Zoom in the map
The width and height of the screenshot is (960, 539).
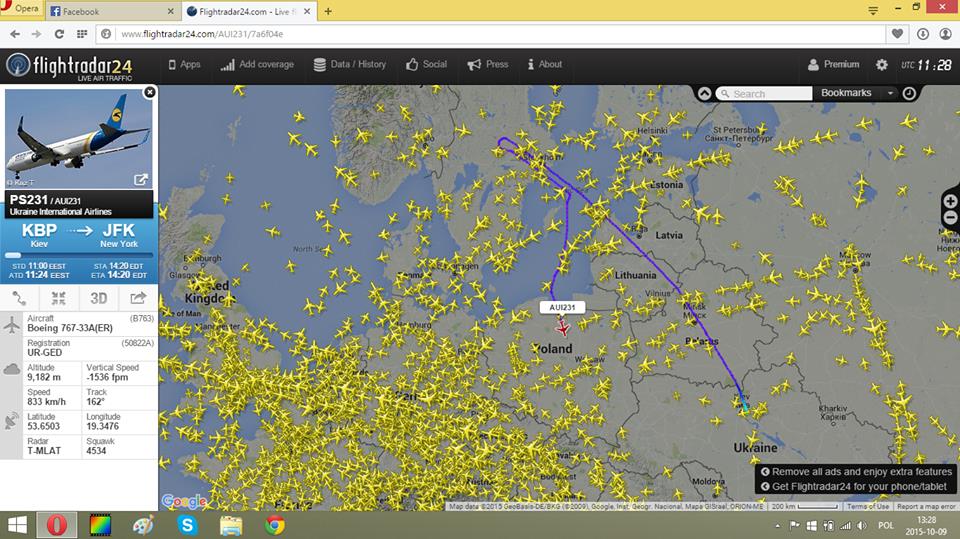pyautogui.click(x=950, y=201)
